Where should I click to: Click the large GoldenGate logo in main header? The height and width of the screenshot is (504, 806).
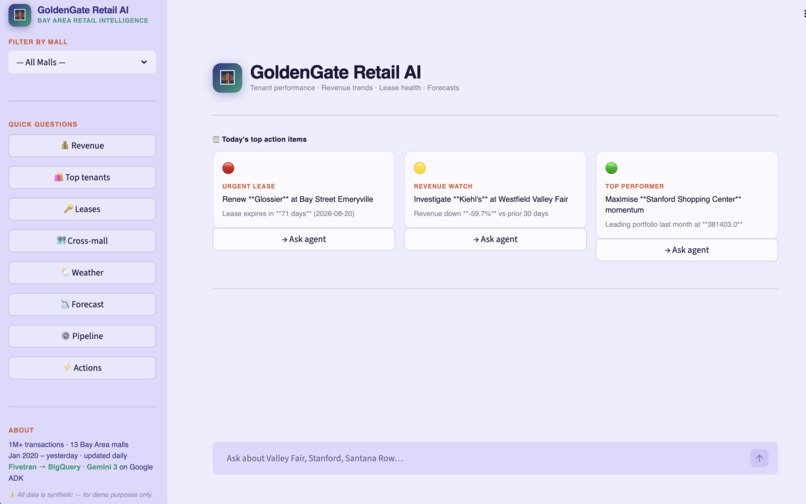click(x=227, y=78)
